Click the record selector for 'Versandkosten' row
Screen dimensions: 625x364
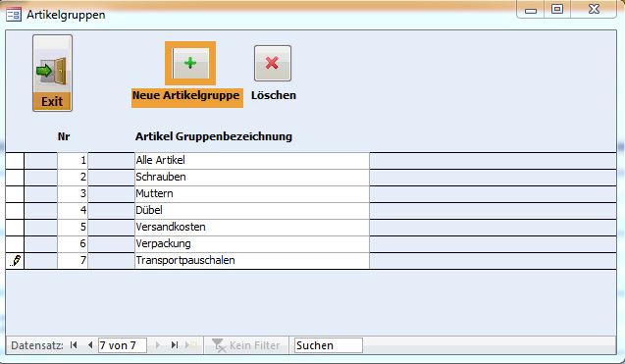tap(15, 228)
